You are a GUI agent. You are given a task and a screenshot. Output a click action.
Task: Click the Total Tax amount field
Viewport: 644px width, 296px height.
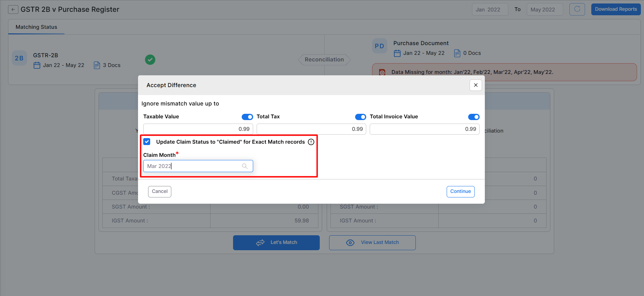pyautogui.click(x=311, y=129)
